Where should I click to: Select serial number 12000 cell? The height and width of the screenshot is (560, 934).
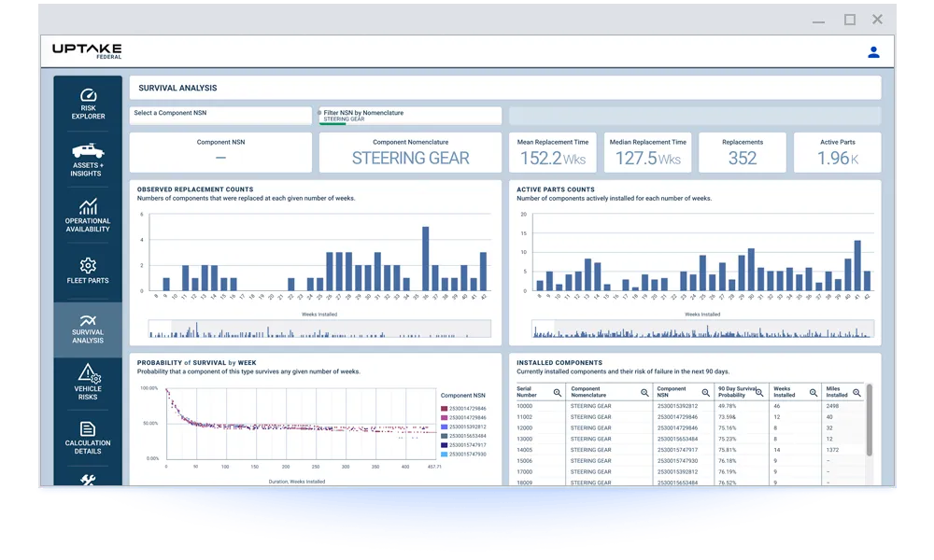pyautogui.click(x=524, y=427)
